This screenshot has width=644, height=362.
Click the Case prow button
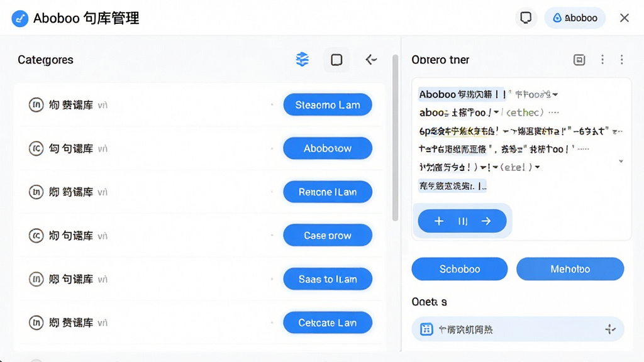coord(328,235)
